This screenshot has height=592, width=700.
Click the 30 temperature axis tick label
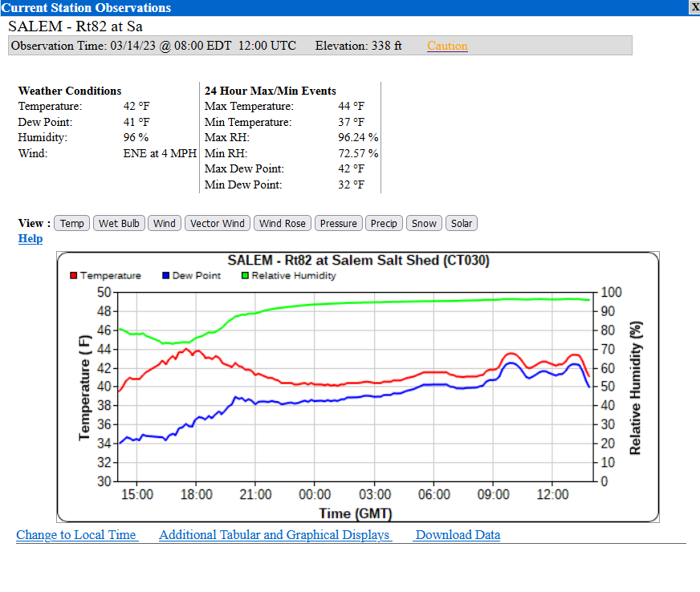(x=104, y=481)
